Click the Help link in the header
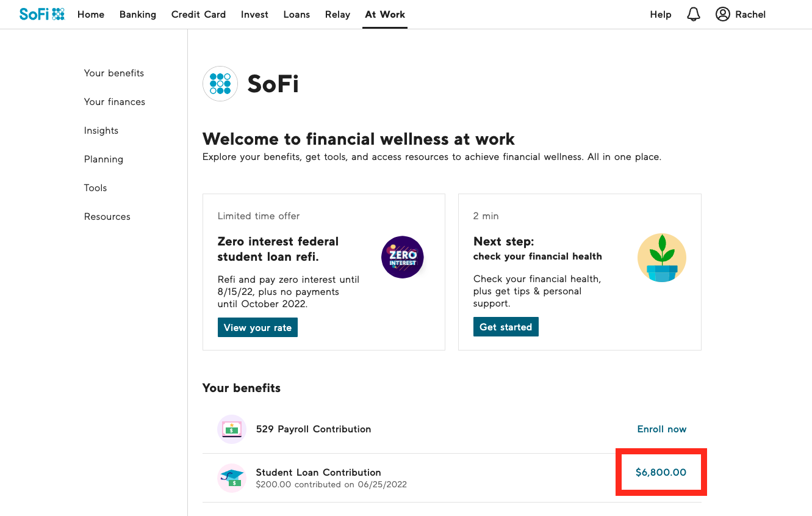 click(x=661, y=15)
